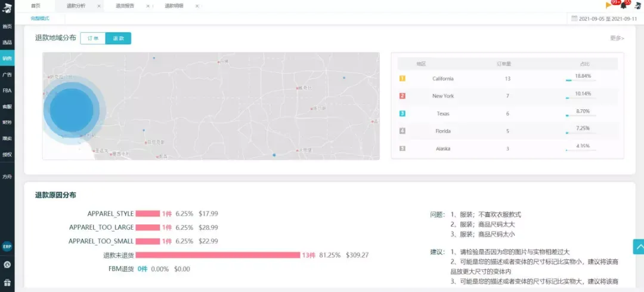Click the app logo at top-left
The height and width of the screenshot is (292, 644).
[x=7, y=7]
